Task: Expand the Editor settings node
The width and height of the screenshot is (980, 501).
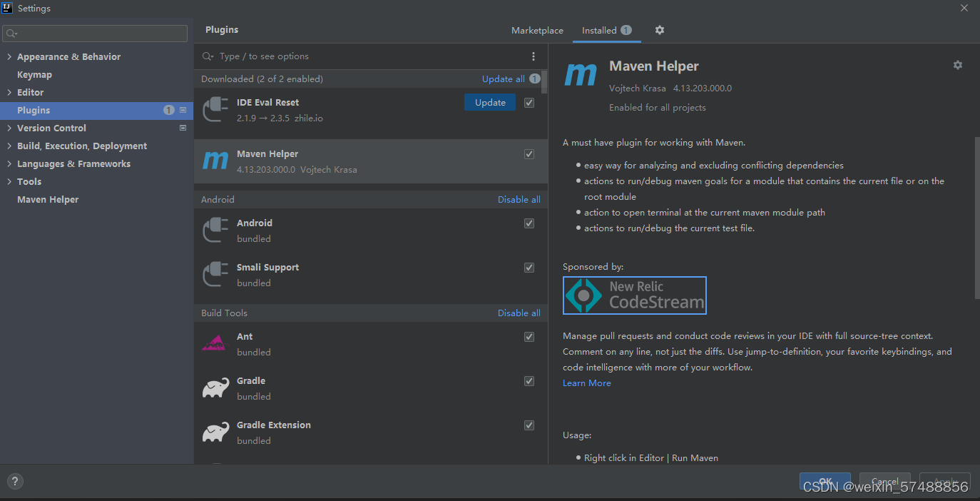Action: (9, 92)
